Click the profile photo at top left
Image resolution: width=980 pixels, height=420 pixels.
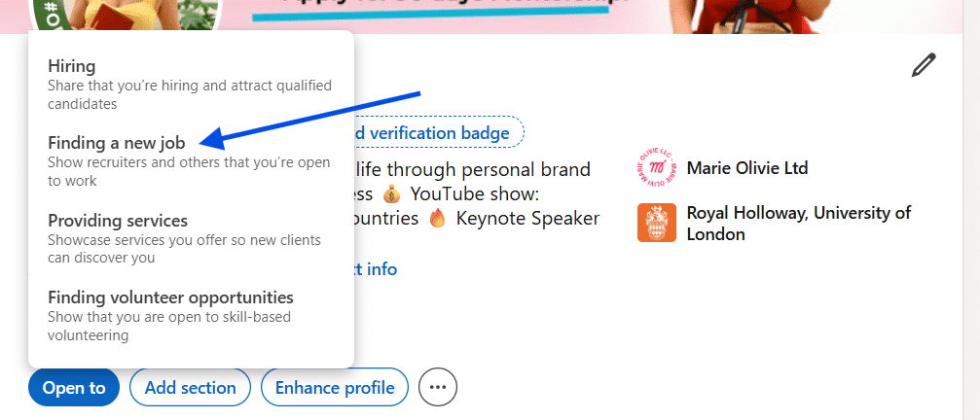127,12
